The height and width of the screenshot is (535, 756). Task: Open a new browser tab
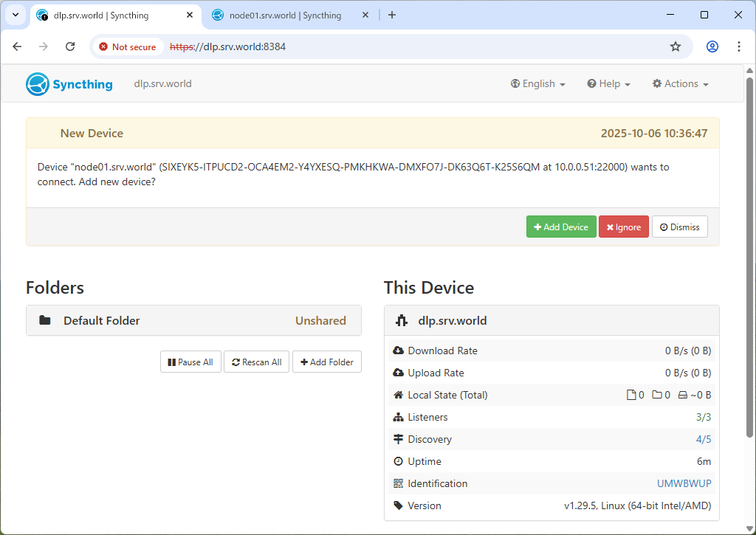pos(392,15)
